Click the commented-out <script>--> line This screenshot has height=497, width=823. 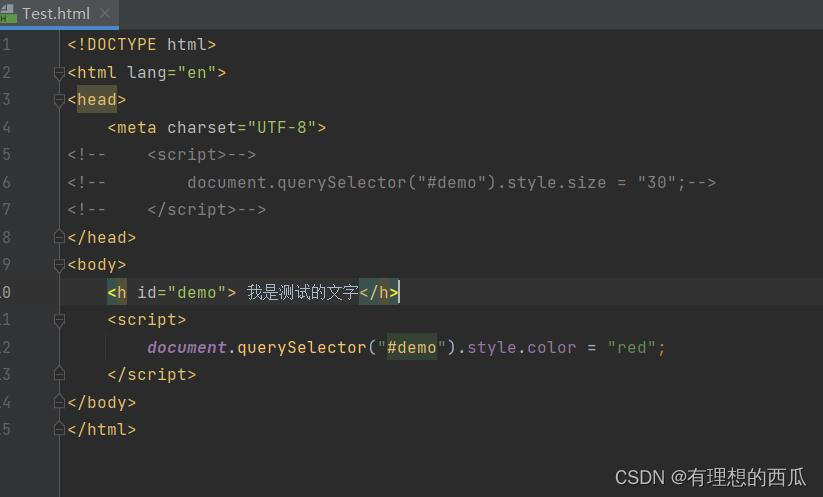162,155
